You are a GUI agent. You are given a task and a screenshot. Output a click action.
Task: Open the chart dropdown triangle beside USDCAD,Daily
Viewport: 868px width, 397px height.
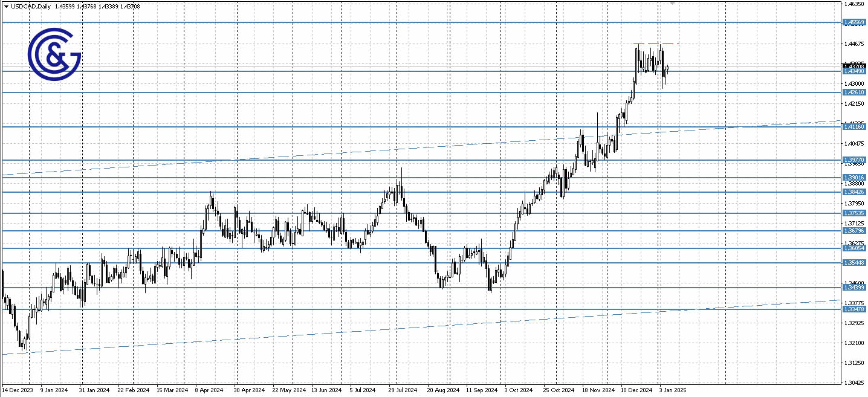[x=5, y=6]
